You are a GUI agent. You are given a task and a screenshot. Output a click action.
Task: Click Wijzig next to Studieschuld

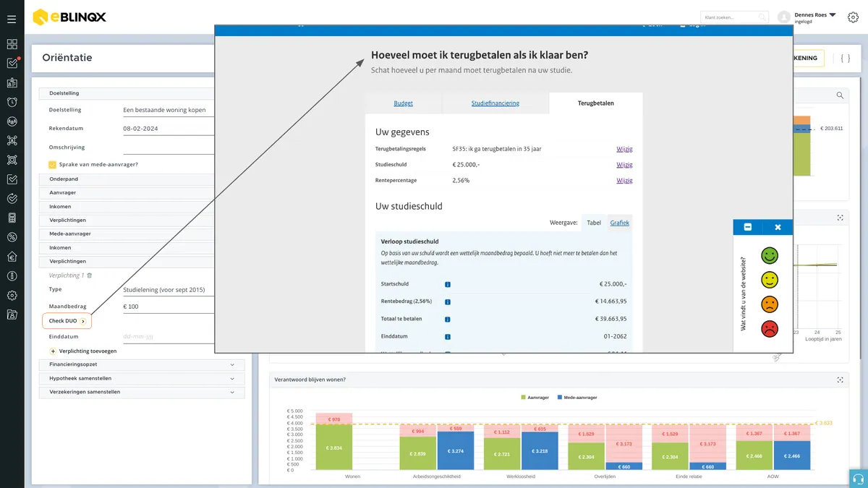[x=624, y=165]
